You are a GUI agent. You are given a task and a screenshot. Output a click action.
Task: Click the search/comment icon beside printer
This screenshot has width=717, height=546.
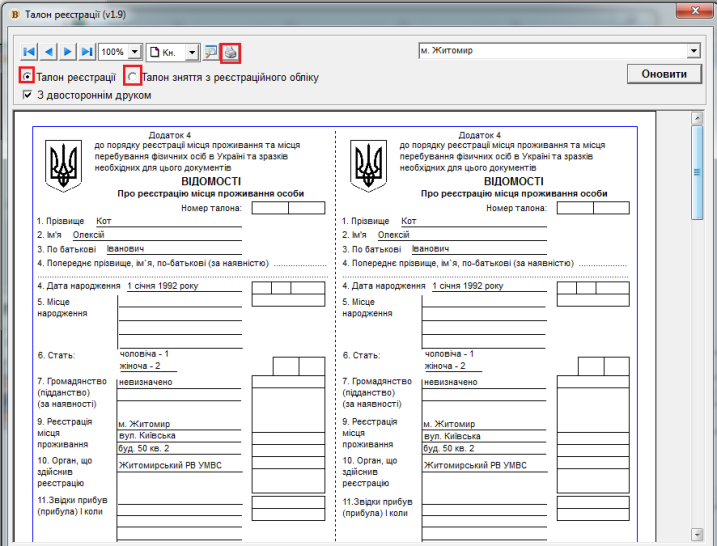(x=211, y=52)
